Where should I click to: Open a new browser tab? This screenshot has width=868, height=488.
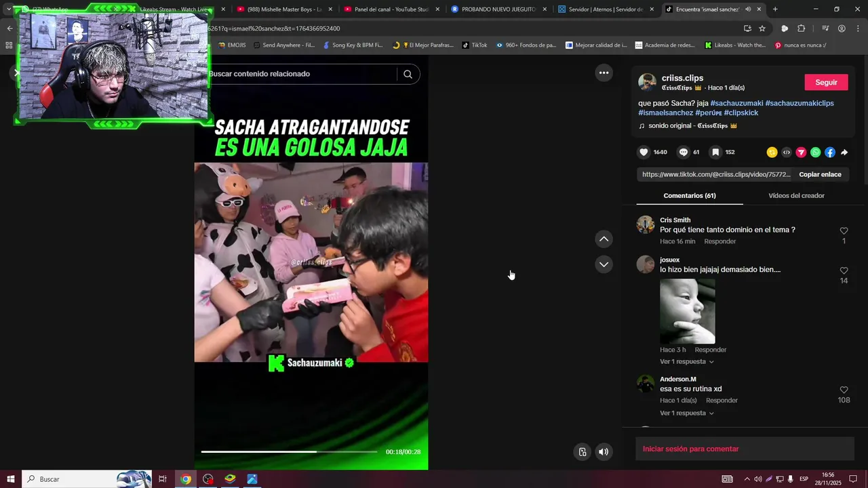[x=775, y=9]
